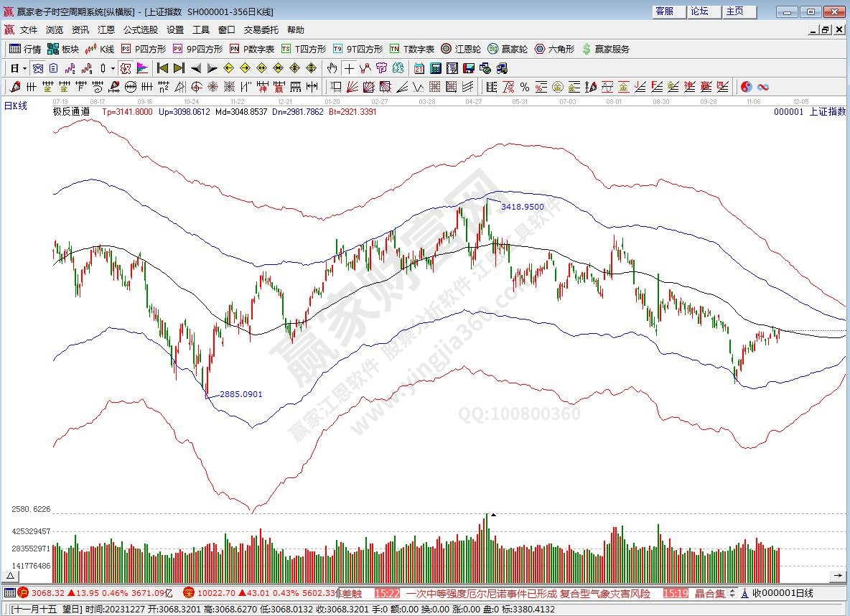Click the yin-yang icon in drawing toolbar
The height and width of the screenshot is (616, 850).
tap(747, 87)
